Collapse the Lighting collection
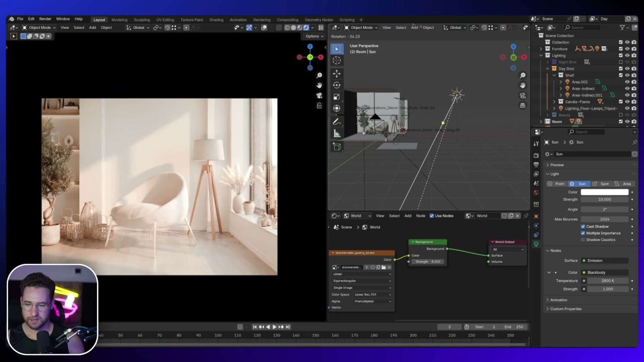Image resolution: width=644 pixels, height=362 pixels. pos(541,56)
